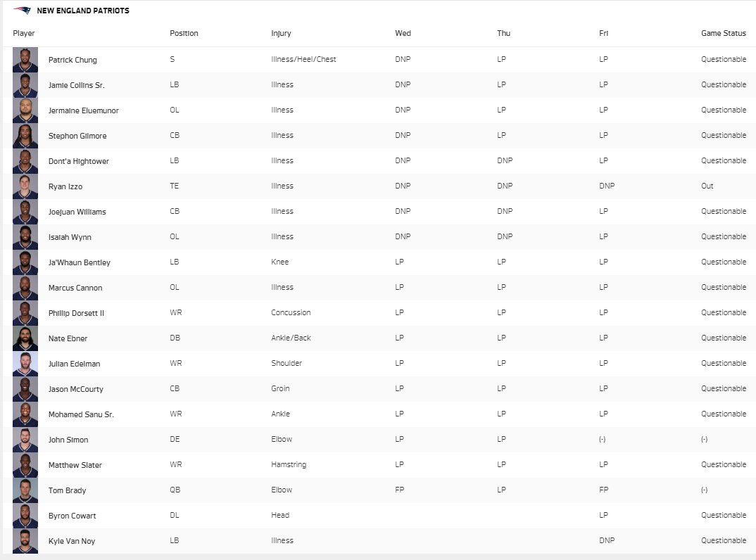
Task: Click the Position column header
Action: tap(184, 33)
